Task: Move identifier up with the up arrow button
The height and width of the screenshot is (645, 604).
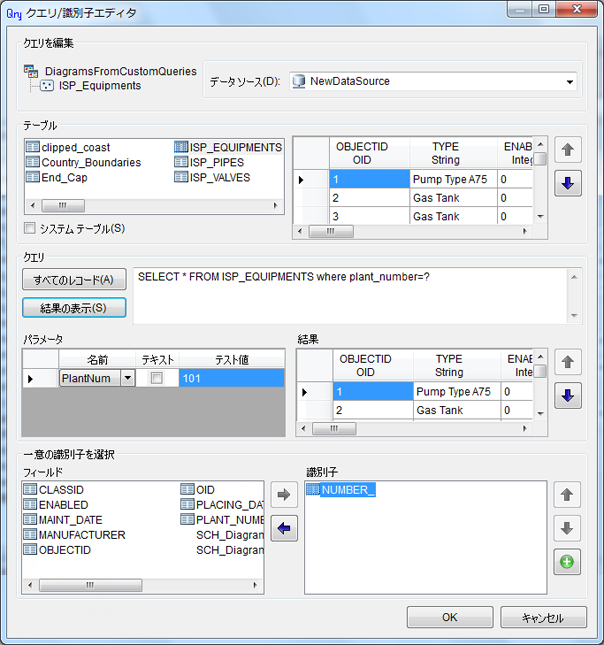Action: [x=567, y=494]
